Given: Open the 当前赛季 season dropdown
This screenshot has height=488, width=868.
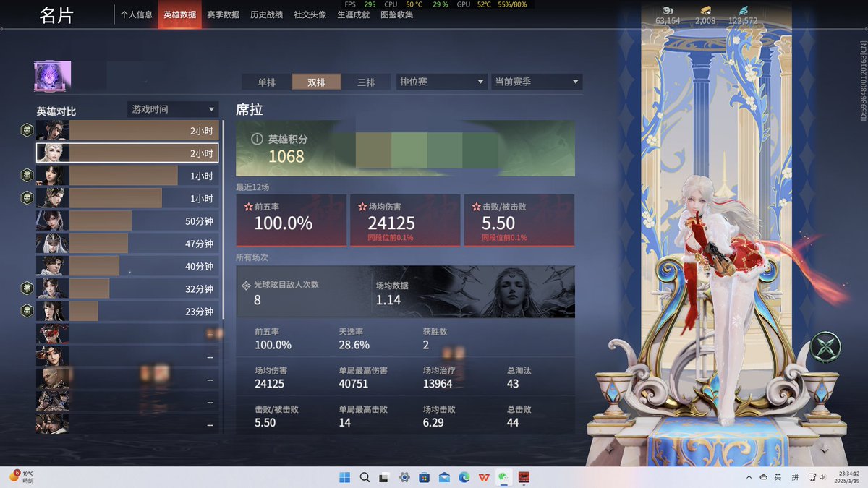Looking at the screenshot, I should [537, 82].
